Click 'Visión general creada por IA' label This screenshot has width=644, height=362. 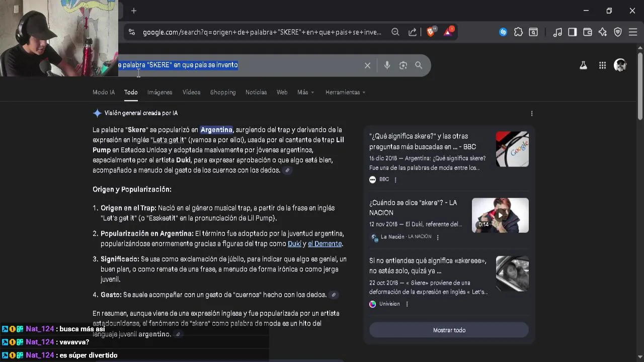[141, 114]
